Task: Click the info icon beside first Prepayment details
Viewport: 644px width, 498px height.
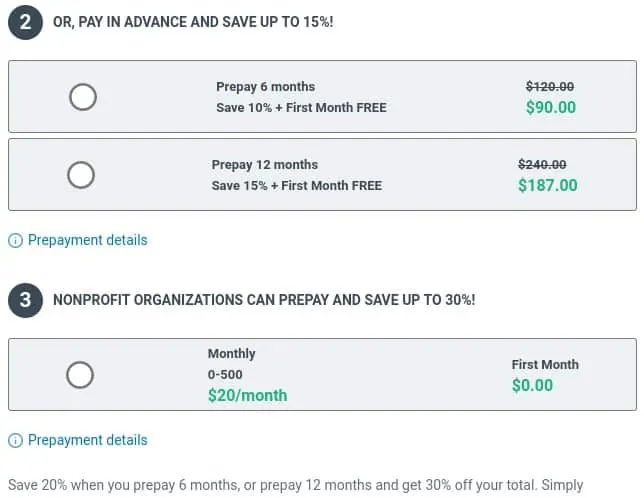Action: (x=16, y=240)
